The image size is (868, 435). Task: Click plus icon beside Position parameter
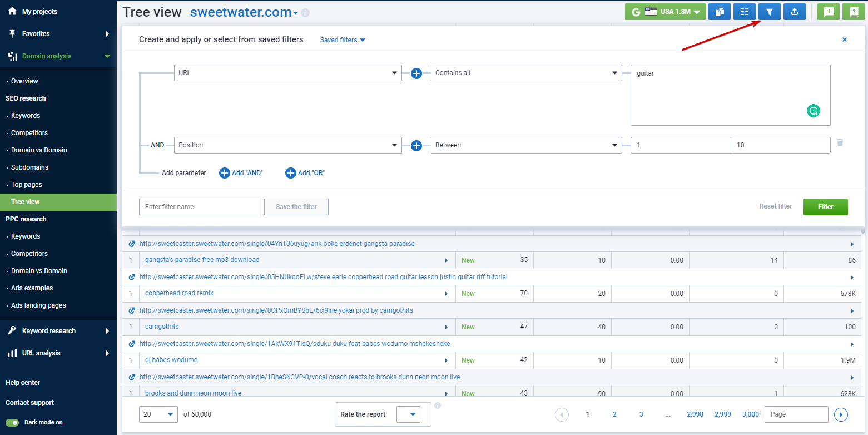point(416,145)
